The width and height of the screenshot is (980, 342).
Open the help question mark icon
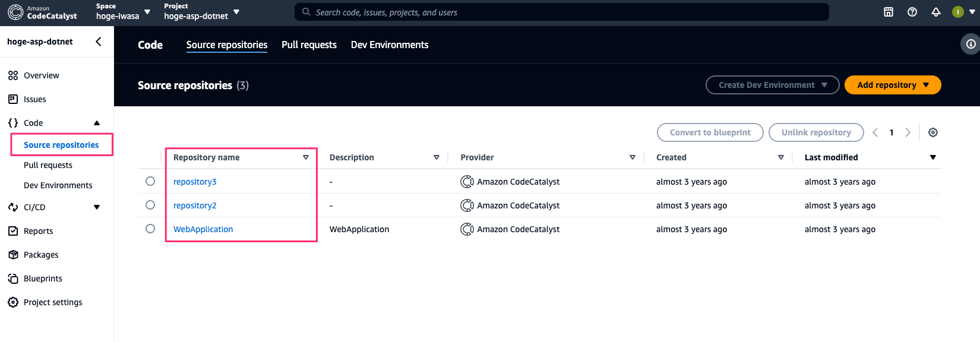912,12
